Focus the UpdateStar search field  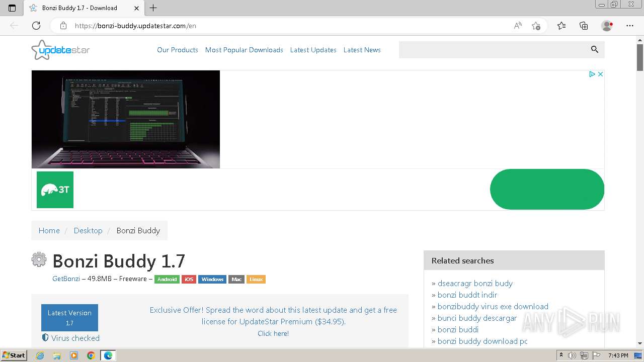point(493,50)
